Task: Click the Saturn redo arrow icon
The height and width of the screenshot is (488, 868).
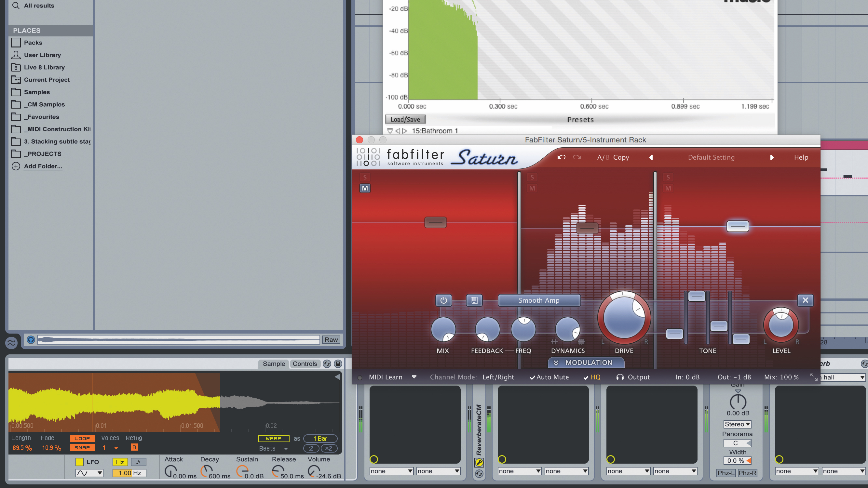Action: point(577,157)
